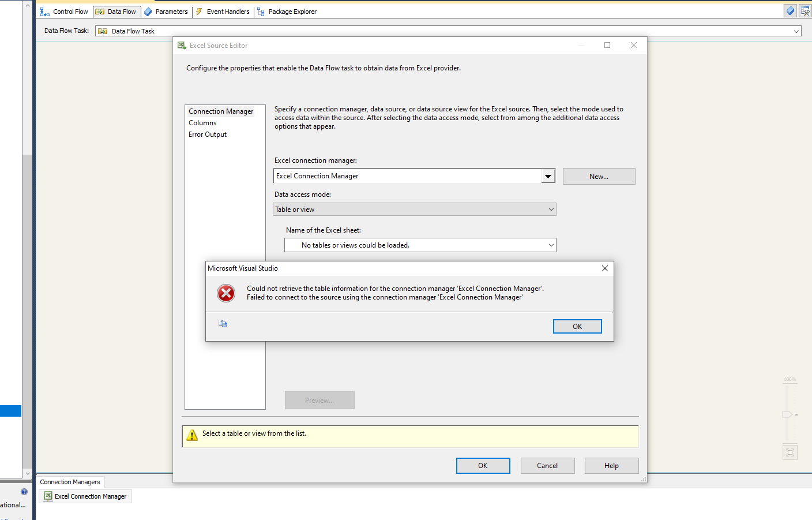Viewport: 812px width, 520px height.
Task: Select the Connection Managers tab
Action: [69, 482]
